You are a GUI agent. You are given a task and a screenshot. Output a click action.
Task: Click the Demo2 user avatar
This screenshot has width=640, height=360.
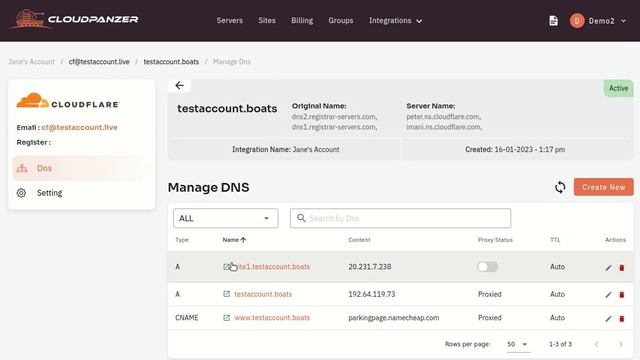(x=577, y=21)
